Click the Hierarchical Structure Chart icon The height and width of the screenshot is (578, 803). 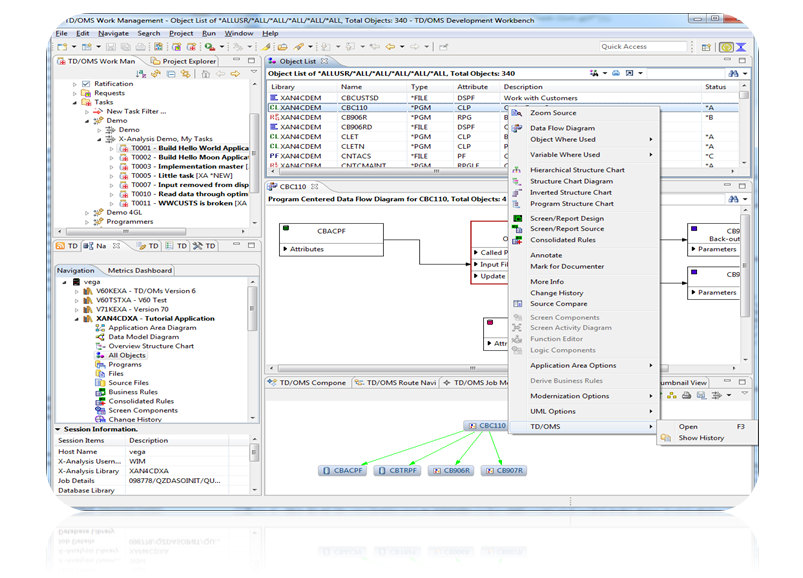(x=517, y=170)
